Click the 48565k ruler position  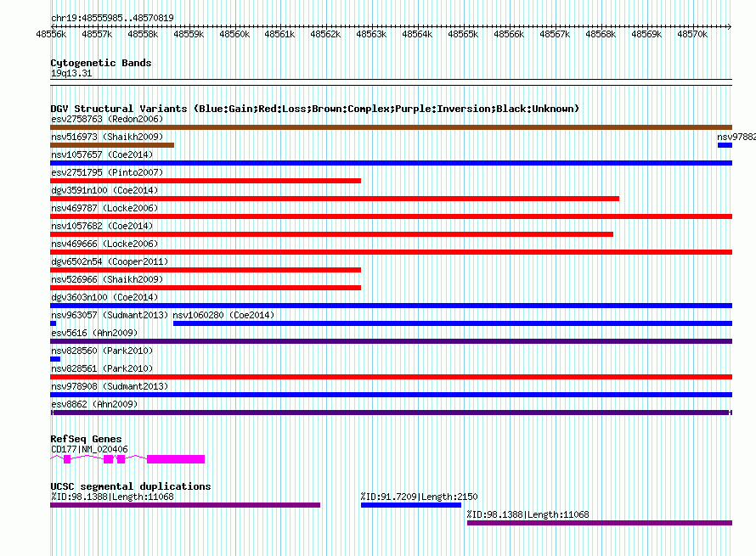(463, 34)
